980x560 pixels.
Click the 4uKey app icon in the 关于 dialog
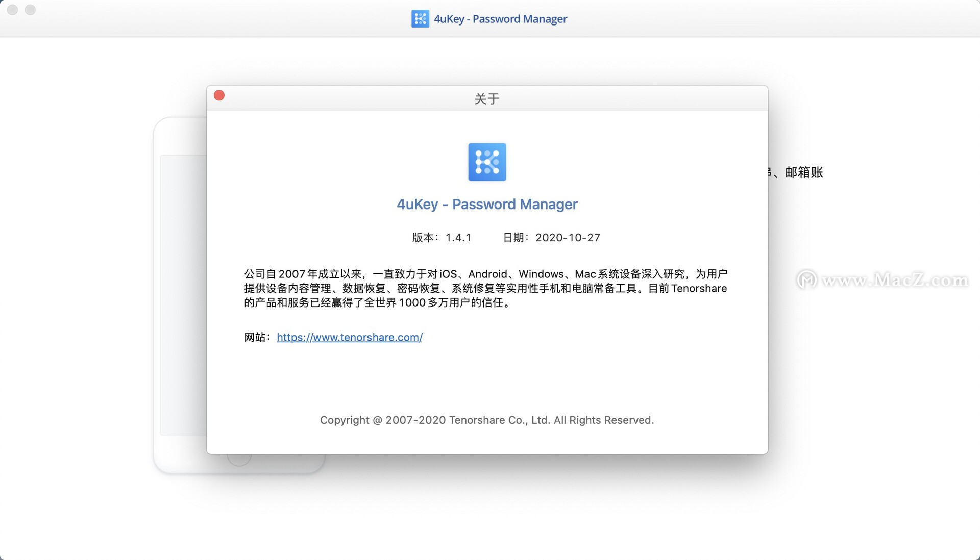(487, 162)
